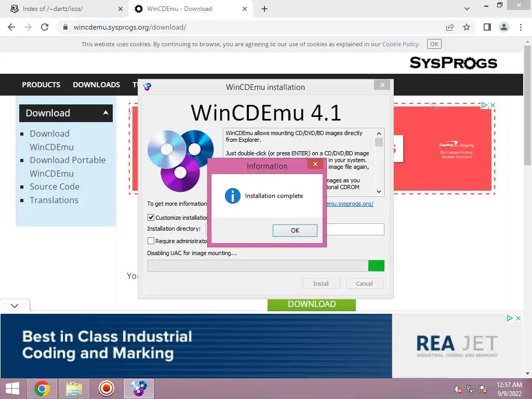
Task: Close the REA JET bottom ad
Action: (x=518, y=318)
